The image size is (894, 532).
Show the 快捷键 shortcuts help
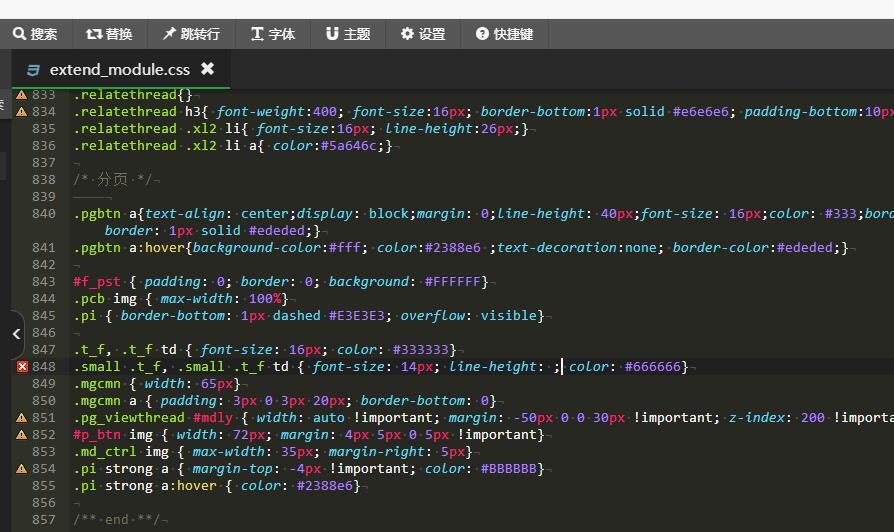pos(504,34)
